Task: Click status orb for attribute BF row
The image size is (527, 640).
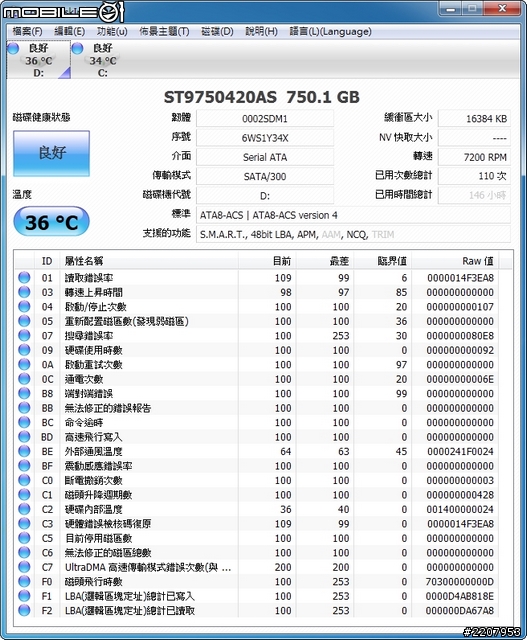Action: [x=24, y=466]
